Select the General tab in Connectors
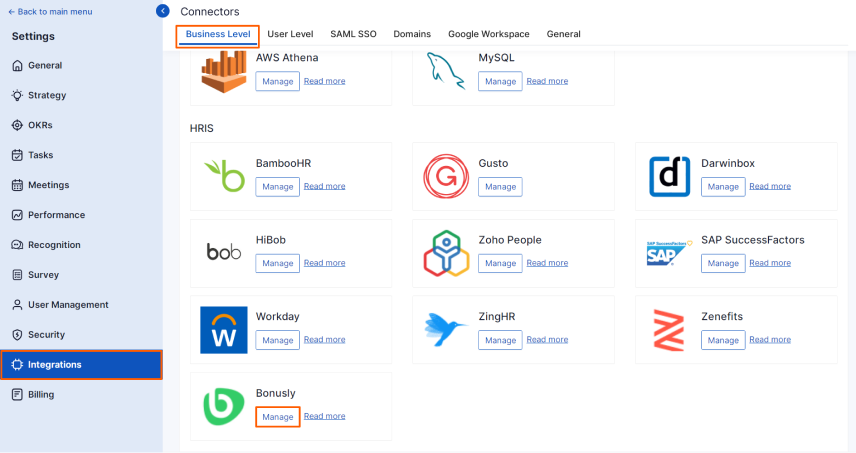The width and height of the screenshot is (856, 453). click(x=563, y=34)
